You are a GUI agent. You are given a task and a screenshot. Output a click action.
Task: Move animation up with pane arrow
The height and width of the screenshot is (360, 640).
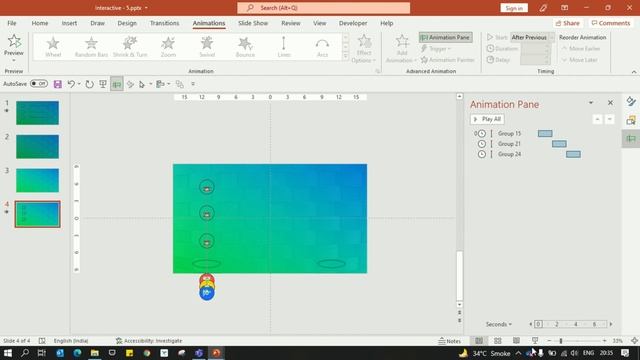[x=598, y=119]
